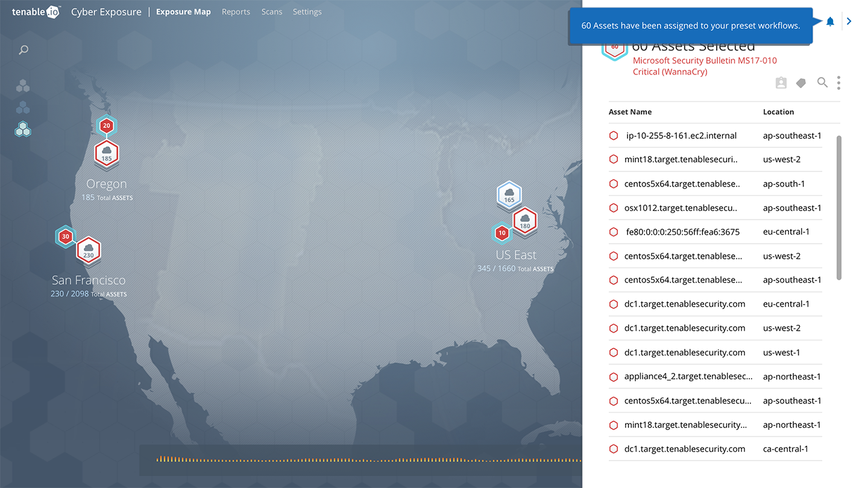This screenshot has width=868, height=488.
Task: Go to the Scans tab
Action: click(272, 12)
